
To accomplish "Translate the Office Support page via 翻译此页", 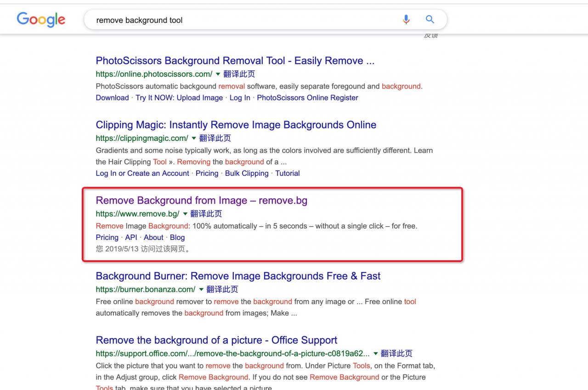I will [x=396, y=354].
